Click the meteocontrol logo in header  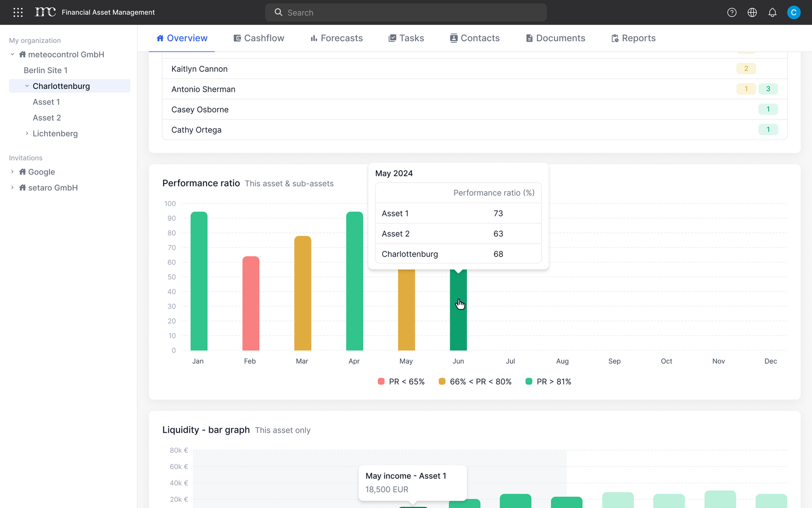coord(45,12)
